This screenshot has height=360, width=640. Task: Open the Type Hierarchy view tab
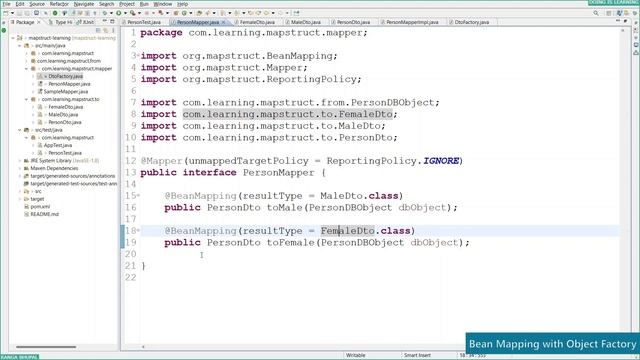click(x=60, y=22)
